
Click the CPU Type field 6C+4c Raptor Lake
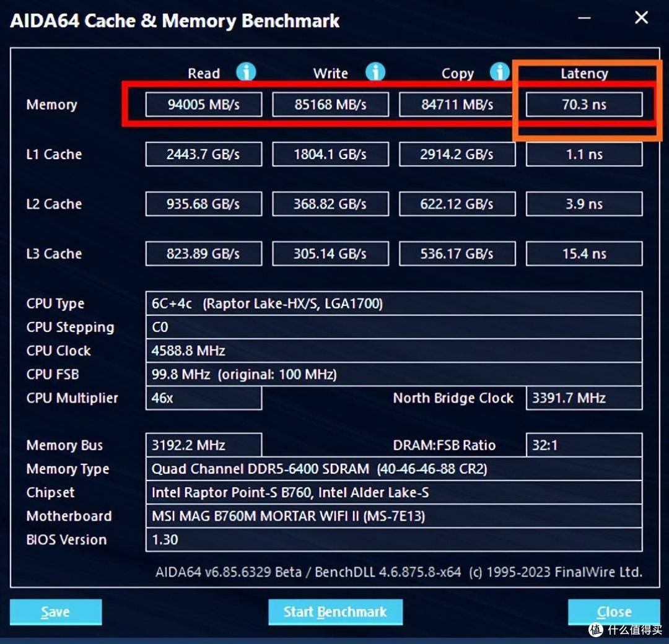[x=394, y=303]
